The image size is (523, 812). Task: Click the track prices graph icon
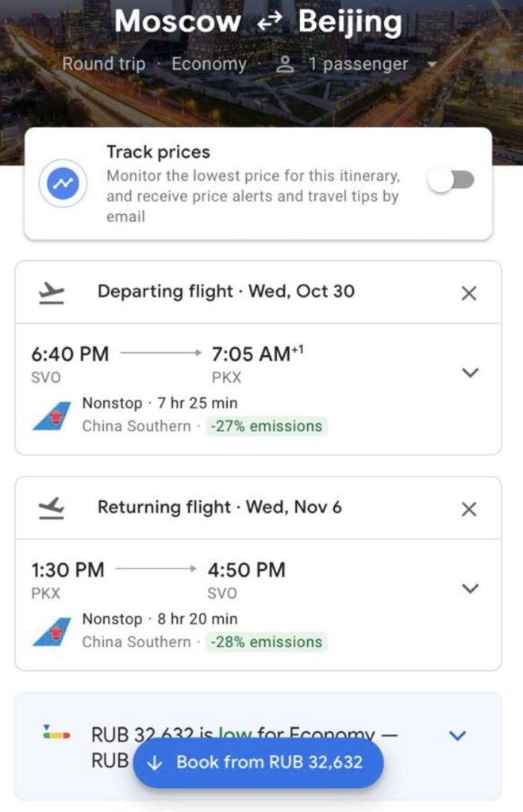click(61, 183)
